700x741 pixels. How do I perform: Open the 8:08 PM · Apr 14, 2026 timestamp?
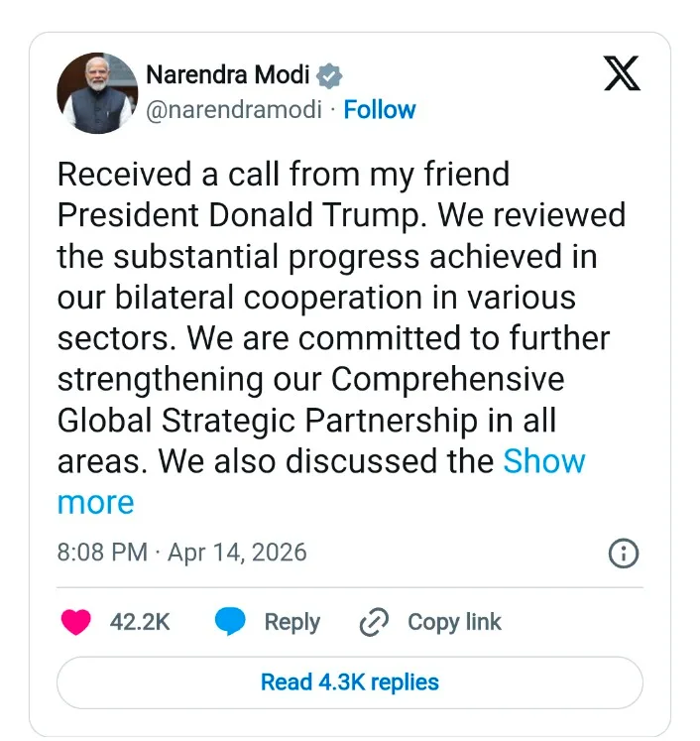(x=182, y=552)
